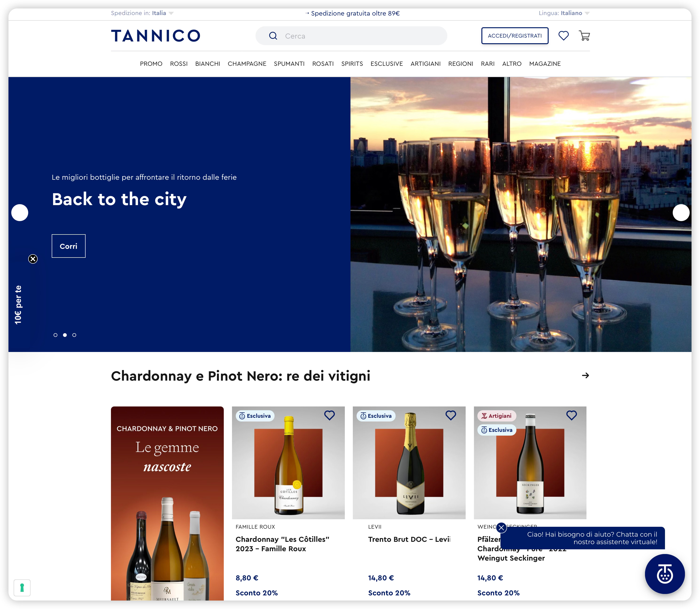Favorite the Chardonnay Les Côtilles wine
This screenshot has height=609, width=700.
pos(329,415)
